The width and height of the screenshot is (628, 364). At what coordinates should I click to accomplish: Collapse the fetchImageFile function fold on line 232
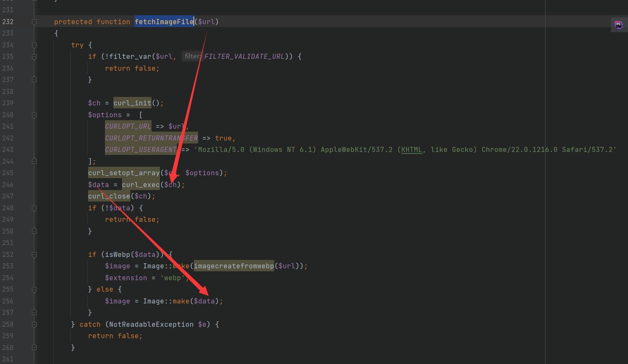[x=34, y=22]
